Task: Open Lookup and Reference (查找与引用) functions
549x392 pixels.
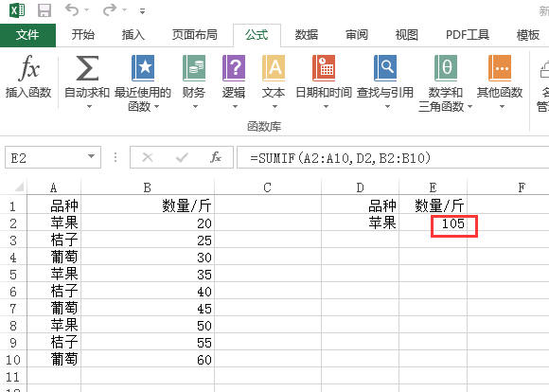Action: click(x=385, y=68)
